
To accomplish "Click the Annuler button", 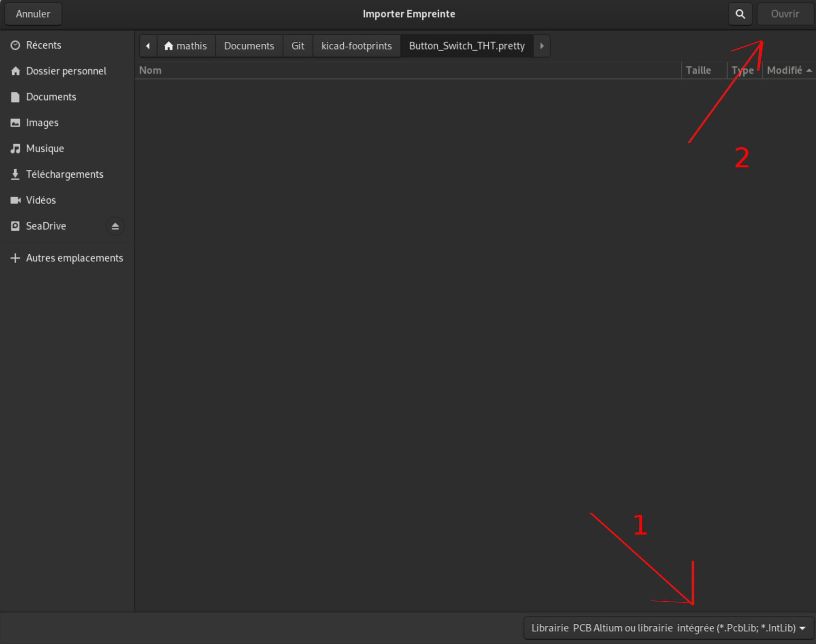I will click(33, 14).
